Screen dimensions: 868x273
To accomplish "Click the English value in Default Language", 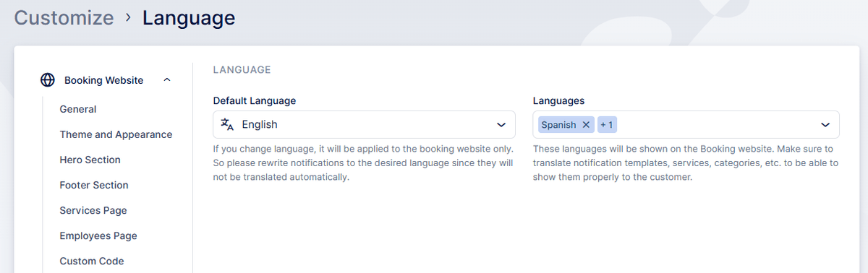I will coord(260,124).
